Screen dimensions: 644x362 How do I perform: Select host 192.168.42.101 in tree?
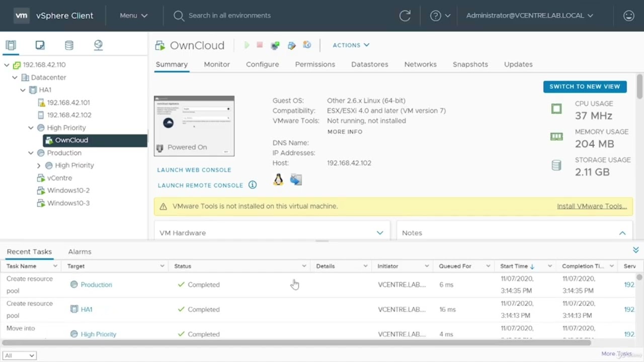click(68, 103)
